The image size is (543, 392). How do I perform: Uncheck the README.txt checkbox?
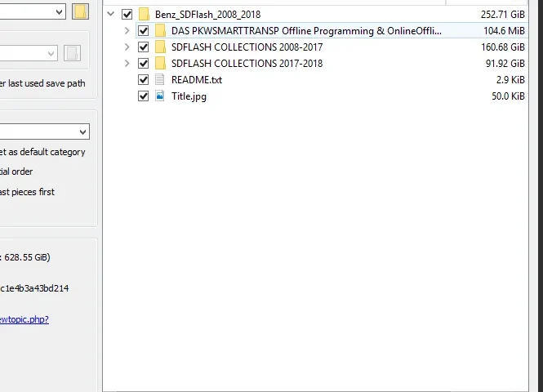coord(144,79)
